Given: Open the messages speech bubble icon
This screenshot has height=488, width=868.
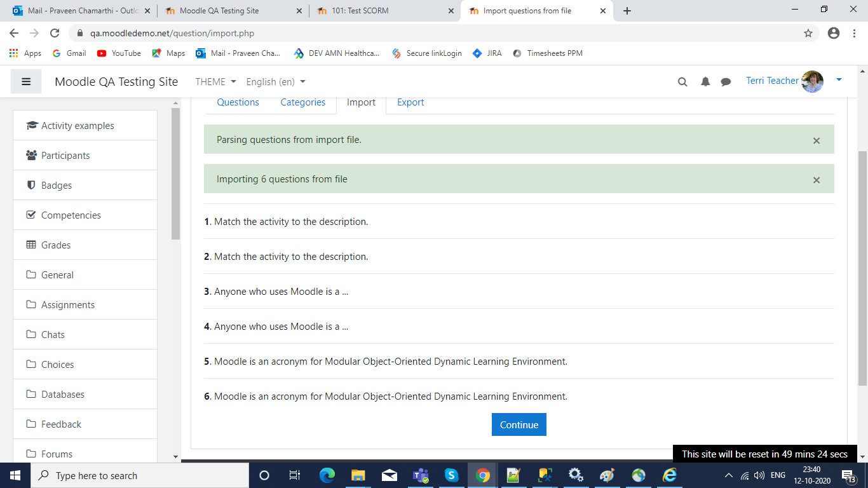Looking at the screenshot, I should (726, 81).
